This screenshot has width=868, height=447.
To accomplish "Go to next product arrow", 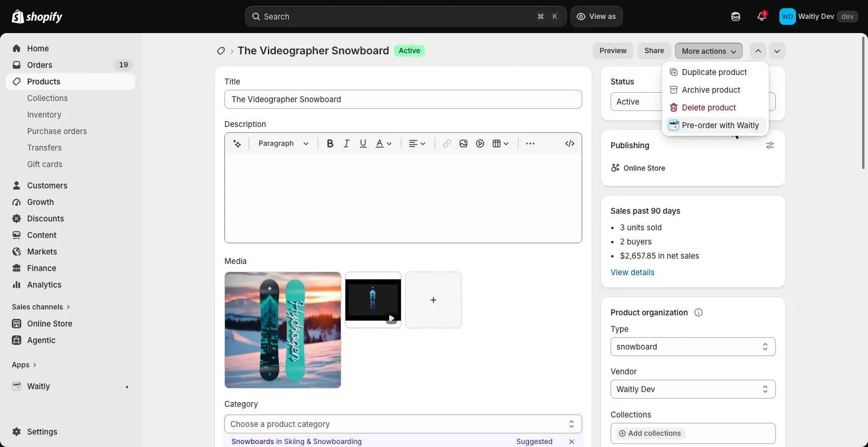I will coord(777,51).
